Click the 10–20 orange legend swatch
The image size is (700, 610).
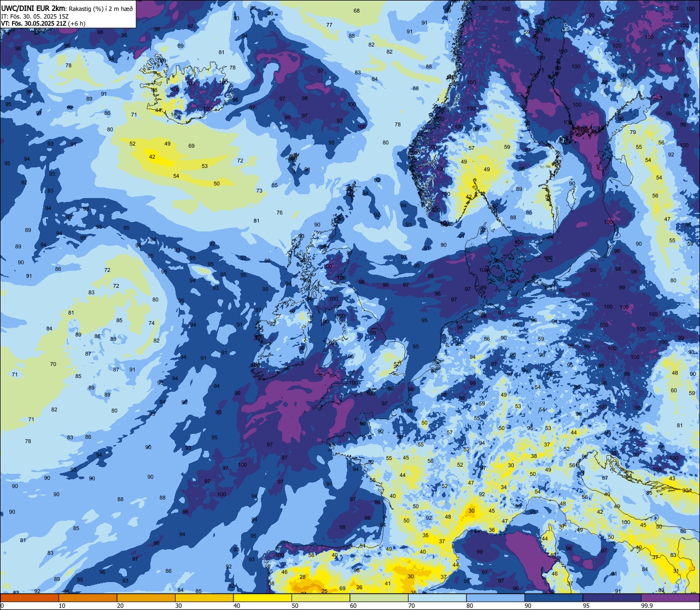click(x=87, y=597)
